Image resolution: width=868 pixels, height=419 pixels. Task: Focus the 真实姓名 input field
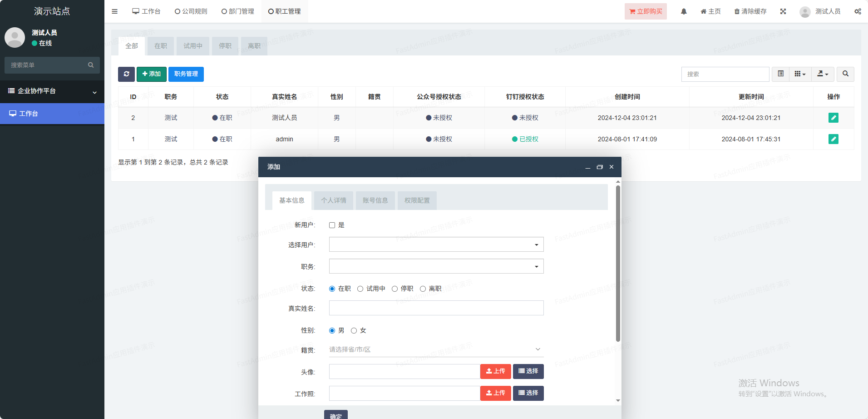436,308
